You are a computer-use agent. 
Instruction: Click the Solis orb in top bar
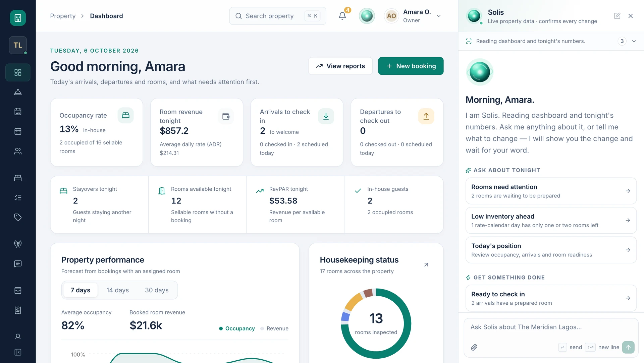[x=367, y=16]
